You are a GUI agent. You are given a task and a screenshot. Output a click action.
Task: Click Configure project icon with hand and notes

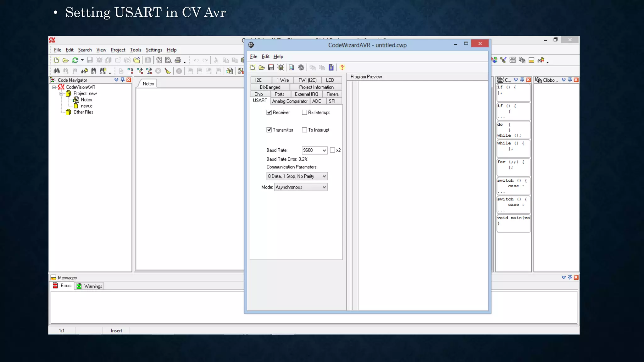pyautogui.click(x=230, y=71)
